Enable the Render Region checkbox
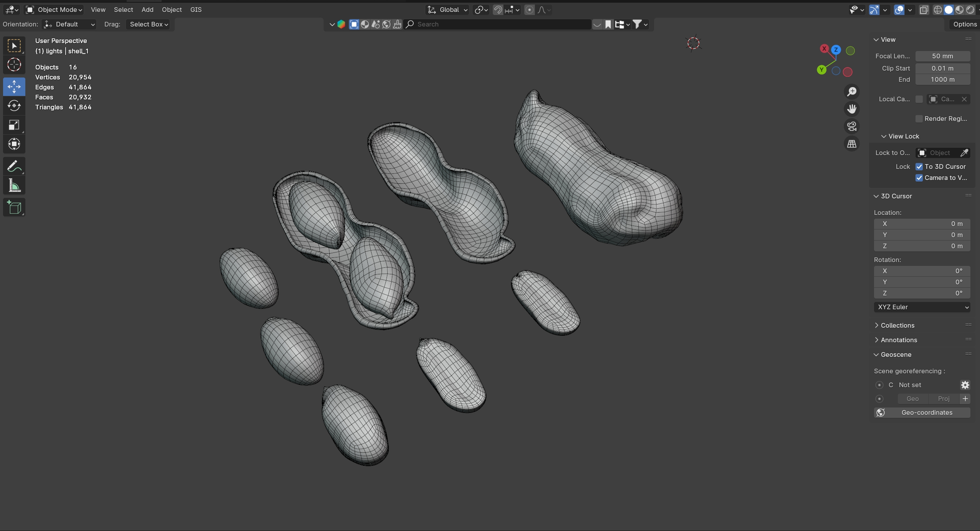Image resolution: width=980 pixels, height=531 pixels. pos(919,119)
